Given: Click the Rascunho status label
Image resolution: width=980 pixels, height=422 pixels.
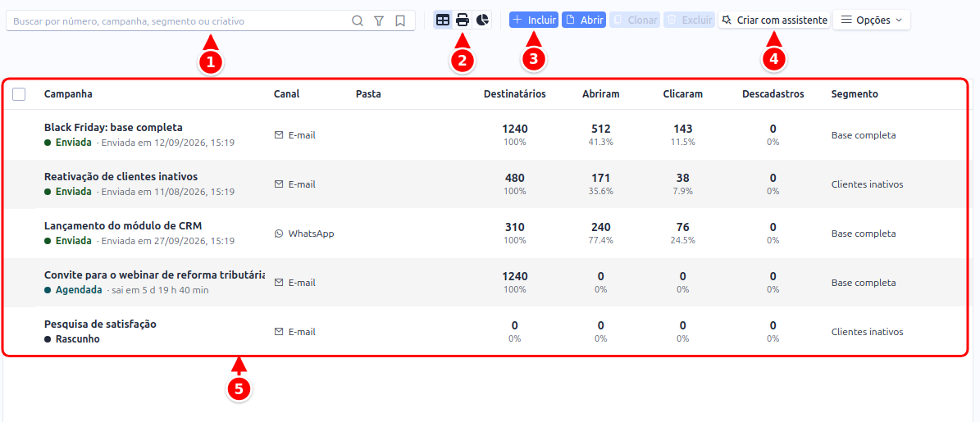Looking at the screenshot, I should [78, 339].
